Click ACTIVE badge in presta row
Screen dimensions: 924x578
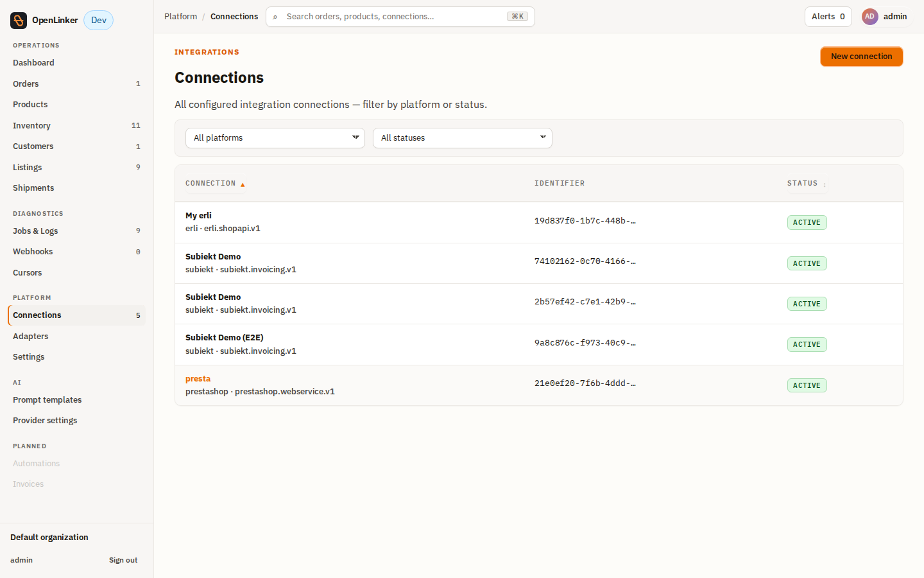pos(807,385)
